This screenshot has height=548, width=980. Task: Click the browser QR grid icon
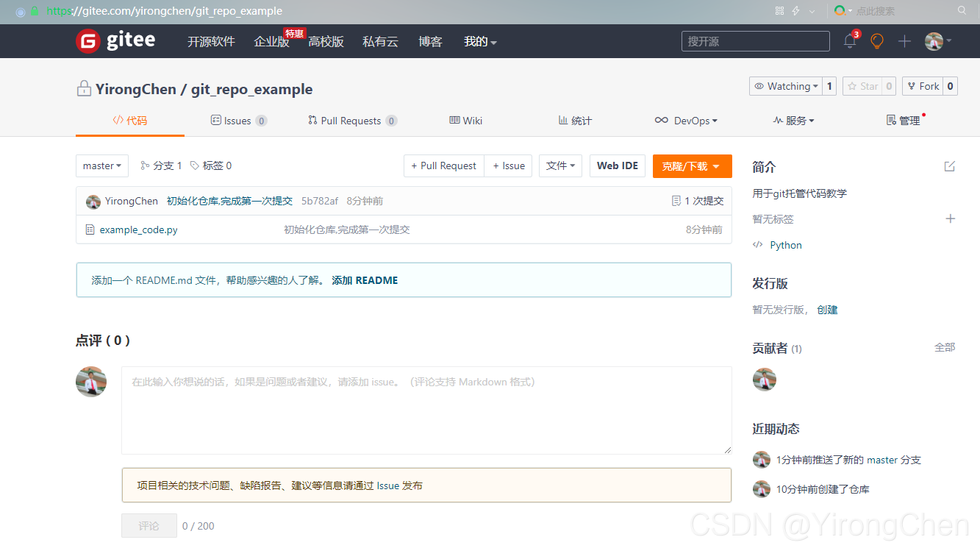coord(779,11)
